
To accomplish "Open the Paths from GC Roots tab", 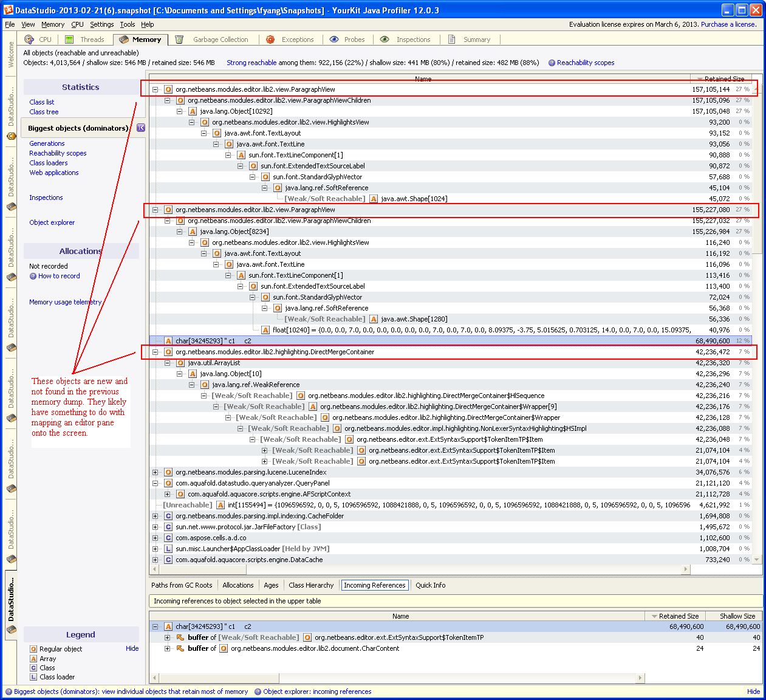I will pyautogui.click(x=182, y=585).
